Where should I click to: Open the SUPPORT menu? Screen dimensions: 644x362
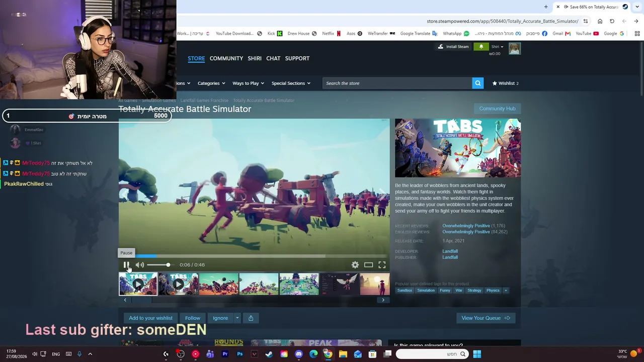297,58
